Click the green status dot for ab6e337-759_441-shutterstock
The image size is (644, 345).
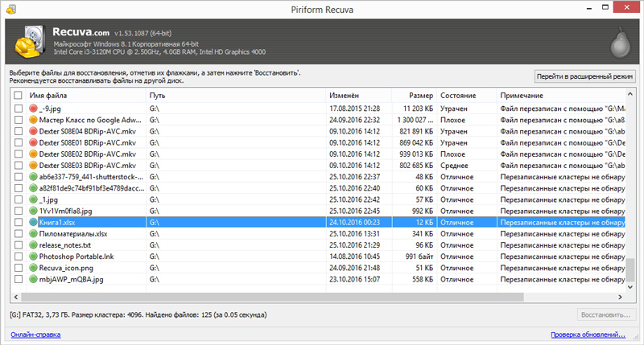33,177
